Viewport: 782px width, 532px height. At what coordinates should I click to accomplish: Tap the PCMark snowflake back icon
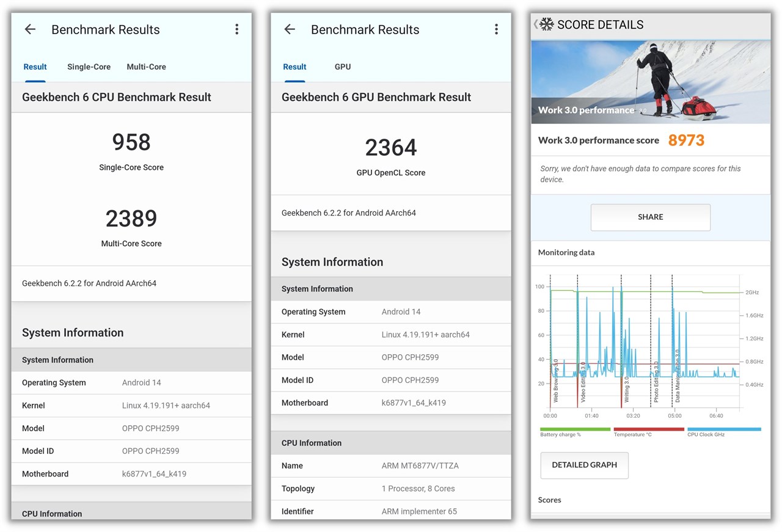click(544, 24)
